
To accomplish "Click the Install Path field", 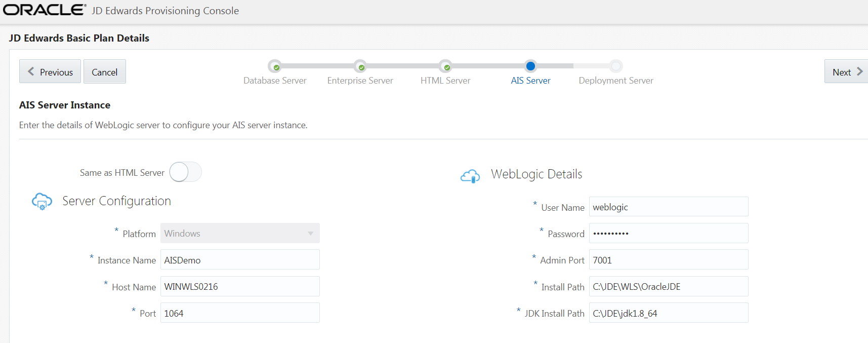I will pos(669,286).
